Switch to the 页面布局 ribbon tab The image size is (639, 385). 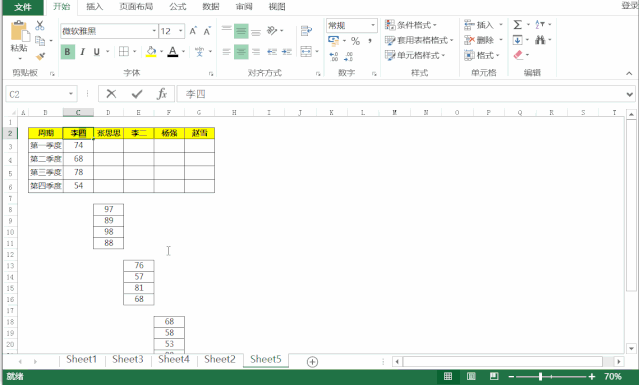pyautogui.click(x=136, y=7)
